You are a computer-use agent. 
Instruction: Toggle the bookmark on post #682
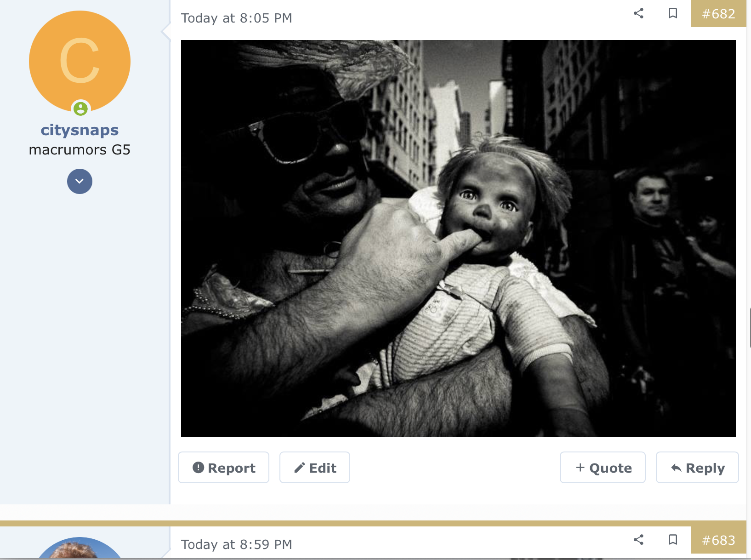coord(672,14)
